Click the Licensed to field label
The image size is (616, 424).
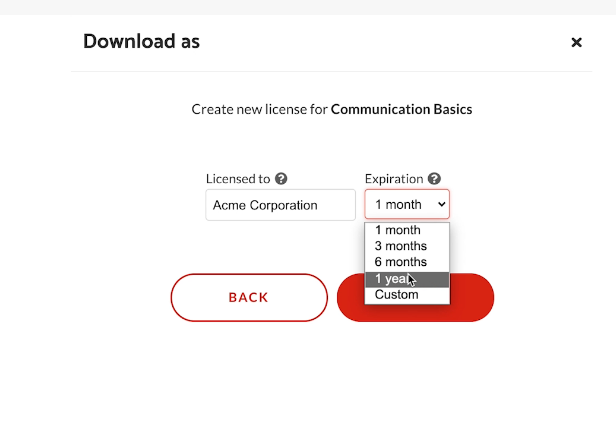coord(238,179)
